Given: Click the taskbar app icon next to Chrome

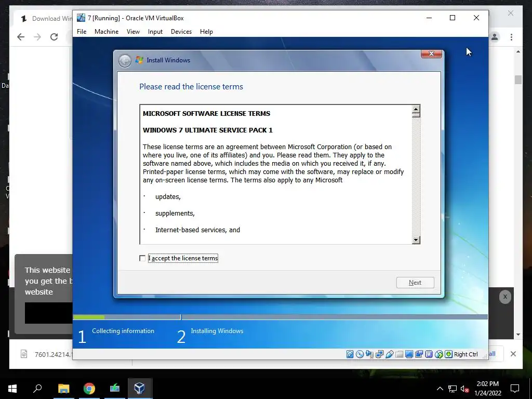Looking at the screenshot, I should 115,389.
